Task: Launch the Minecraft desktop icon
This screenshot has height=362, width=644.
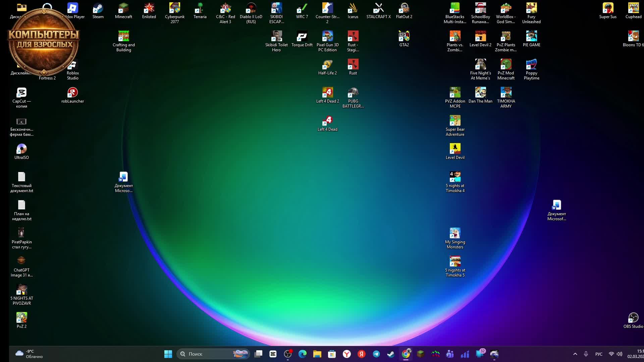Action: pyautogui.click(x=123, y=11)
